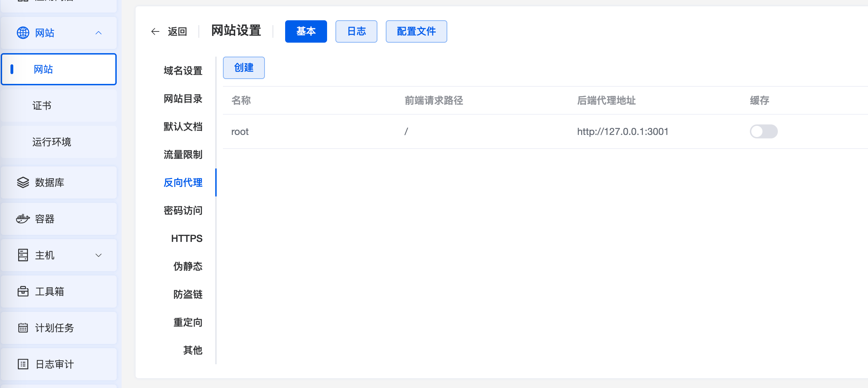Click the globe icon for 网站 menu
Image resolution: width=868 pixels, height=388 pixels.
click(x=23, y=33)
